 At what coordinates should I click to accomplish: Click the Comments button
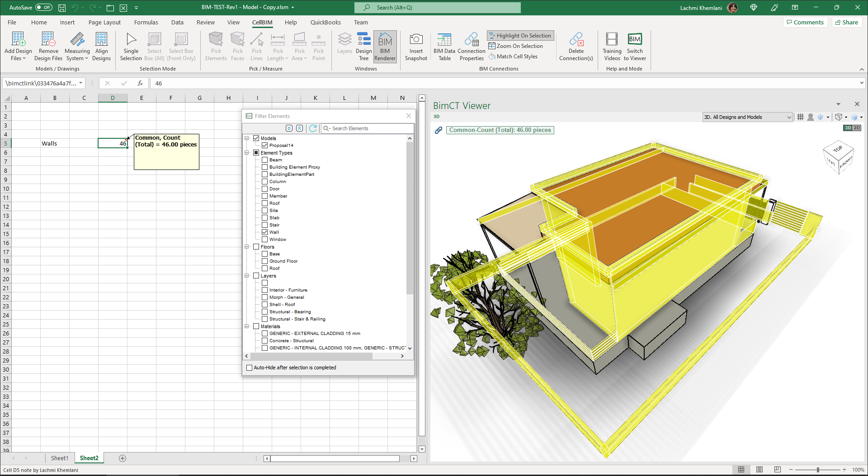pyautogui.click(x=805, y=22)
